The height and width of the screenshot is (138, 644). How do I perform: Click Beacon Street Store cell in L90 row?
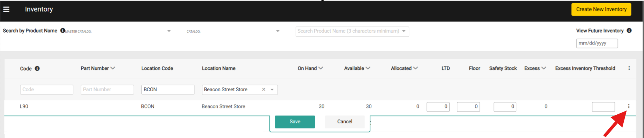(x=223, y=106)
